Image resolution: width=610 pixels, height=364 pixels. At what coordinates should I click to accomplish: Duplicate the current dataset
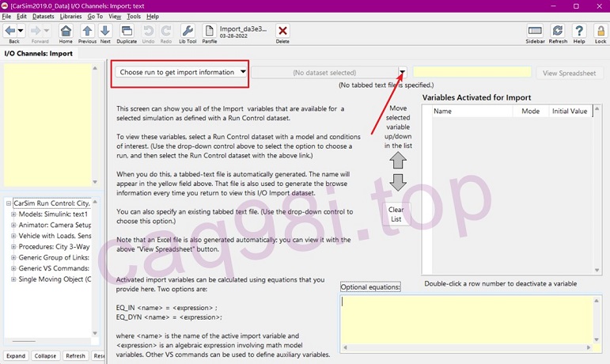(127, 31)
